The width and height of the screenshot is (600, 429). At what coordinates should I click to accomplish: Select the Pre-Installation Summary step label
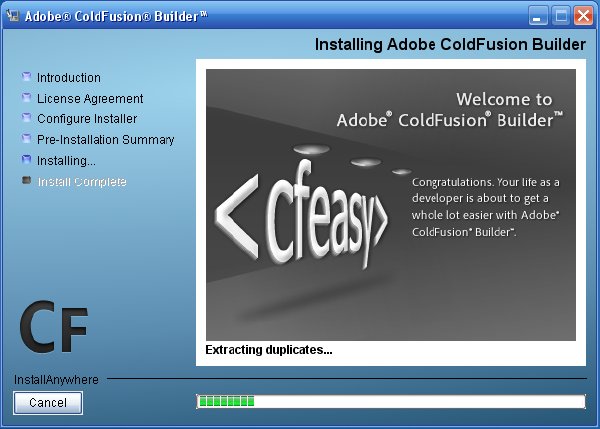[x=106, y=140]
